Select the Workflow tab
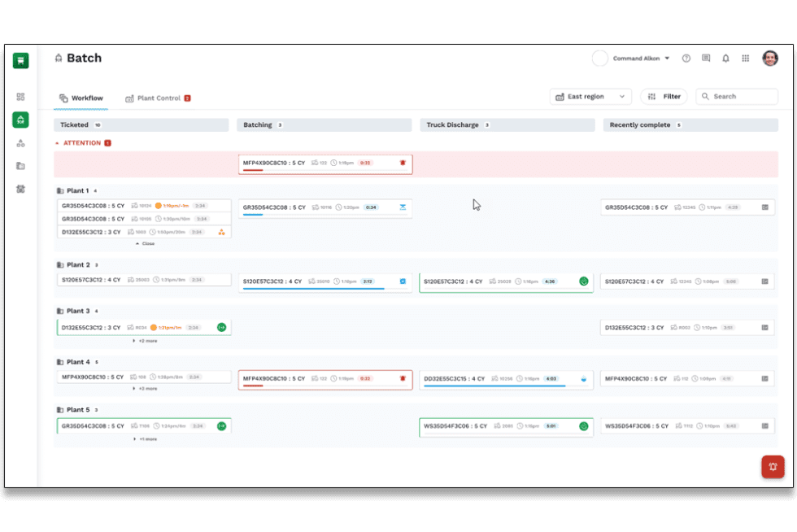Viewport: 797px width, 532px height. coord(81,98)
